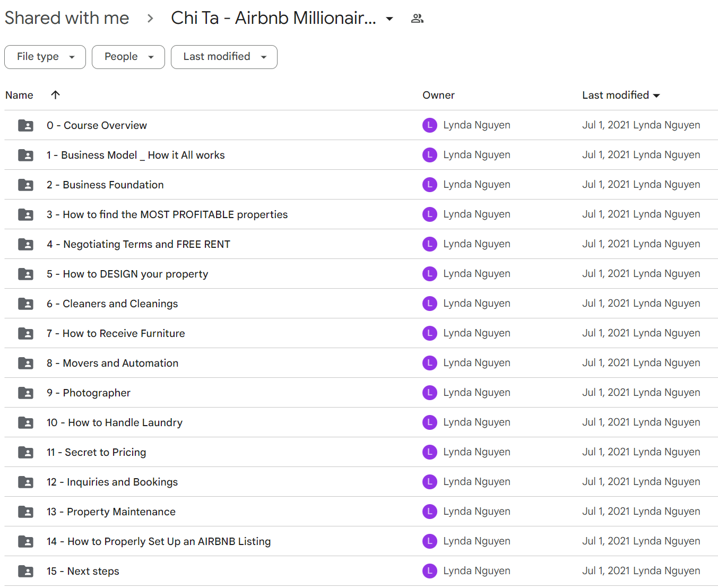Open the folder name dropdown arrow in breadcrumb

[390, 19]
